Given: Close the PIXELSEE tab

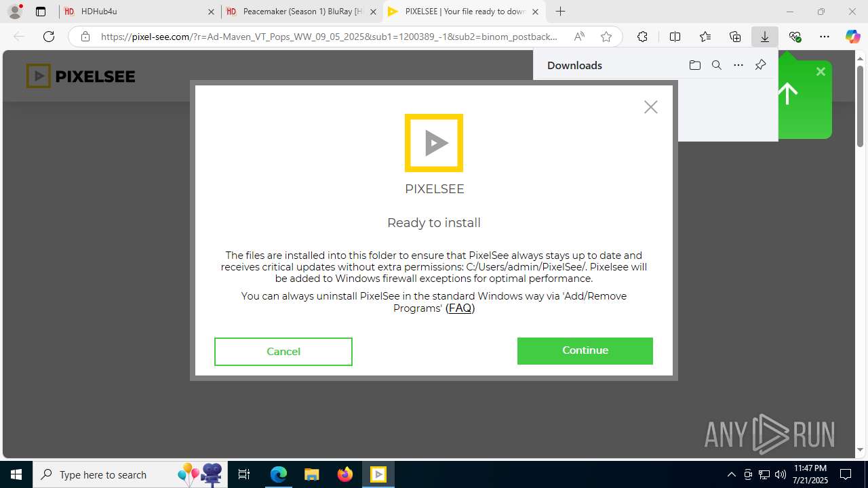Looking at the screenshot, I should [535, 12].
